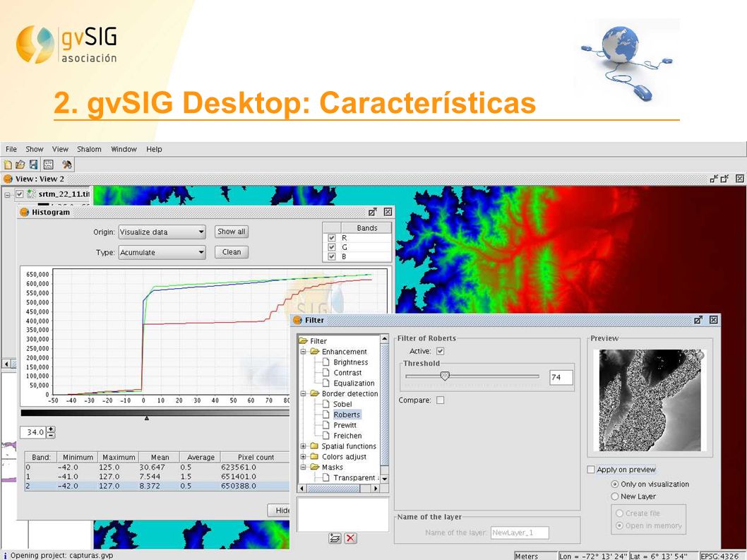Toggle the srtm_22_11 layer visibility checkbox
Screen dimensions: 747x560
(x=20, y=194)
